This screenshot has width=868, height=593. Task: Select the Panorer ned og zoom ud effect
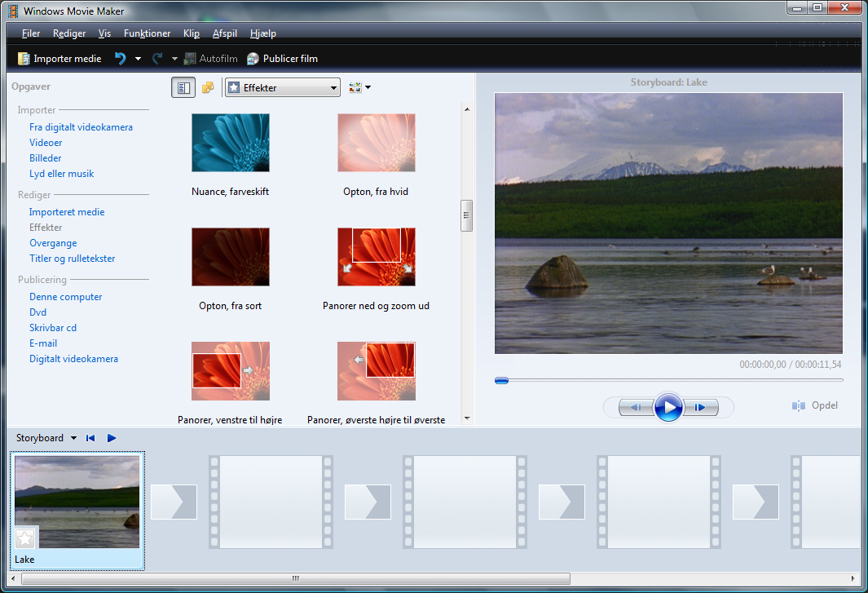[x=376, y=257]
